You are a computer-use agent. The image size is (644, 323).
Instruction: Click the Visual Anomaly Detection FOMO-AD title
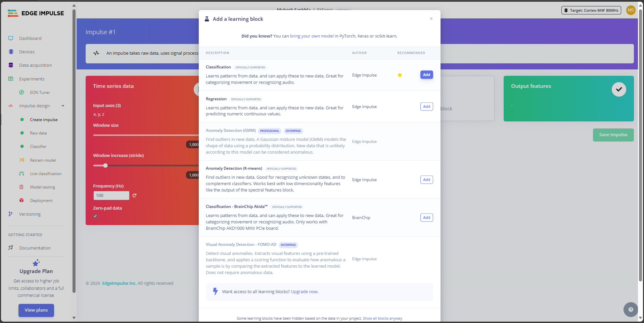(241, 245)
